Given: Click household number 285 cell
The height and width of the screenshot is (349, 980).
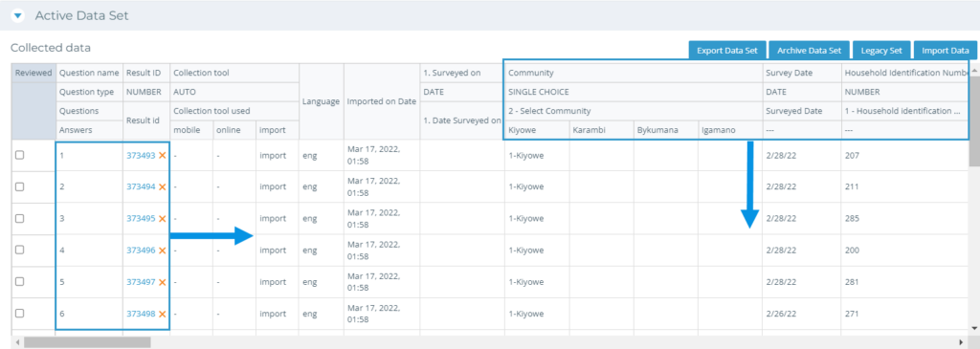Looking at the screenshot, I should (905, 219).
